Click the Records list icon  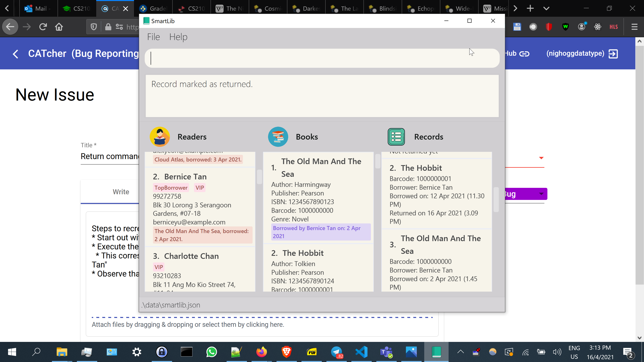[x=396, y=137]
